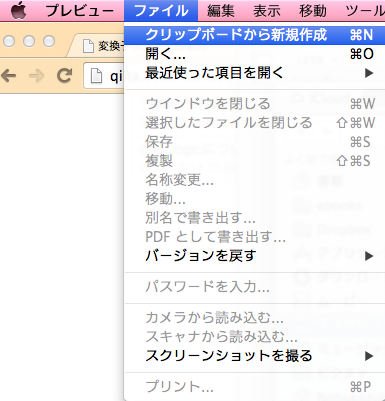The image size is (385, 401).
Task: Click the browser forward arrow
Action: (36, 76)
